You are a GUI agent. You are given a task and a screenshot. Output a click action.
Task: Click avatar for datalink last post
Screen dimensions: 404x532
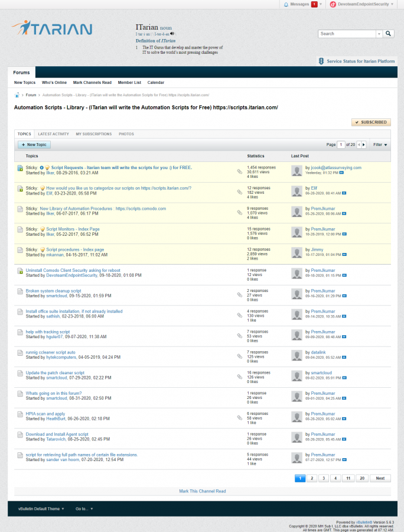point(297,356)
